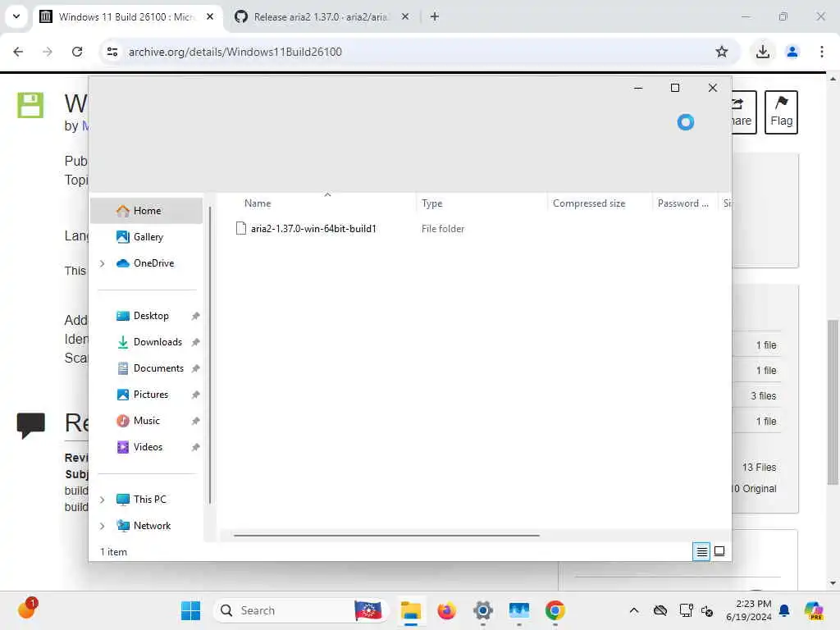Close the aria2 release tab
This screenshot has height=630, width=840.
click(405, 17)
